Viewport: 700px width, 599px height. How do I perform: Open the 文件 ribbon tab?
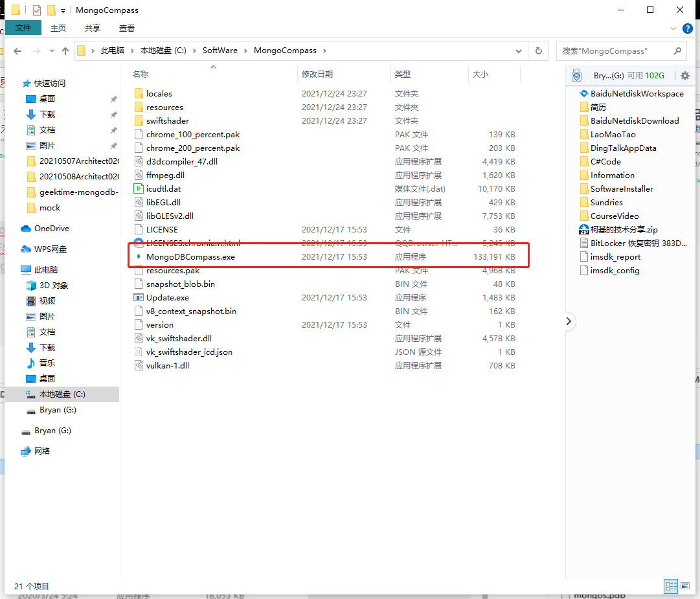point(23,28)
